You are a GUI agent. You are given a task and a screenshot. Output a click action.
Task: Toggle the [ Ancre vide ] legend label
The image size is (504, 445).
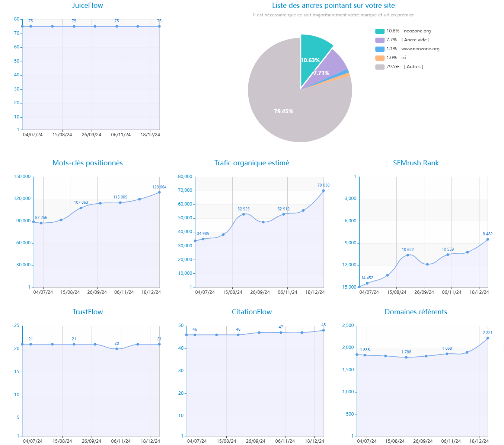[x=408, y=40]
